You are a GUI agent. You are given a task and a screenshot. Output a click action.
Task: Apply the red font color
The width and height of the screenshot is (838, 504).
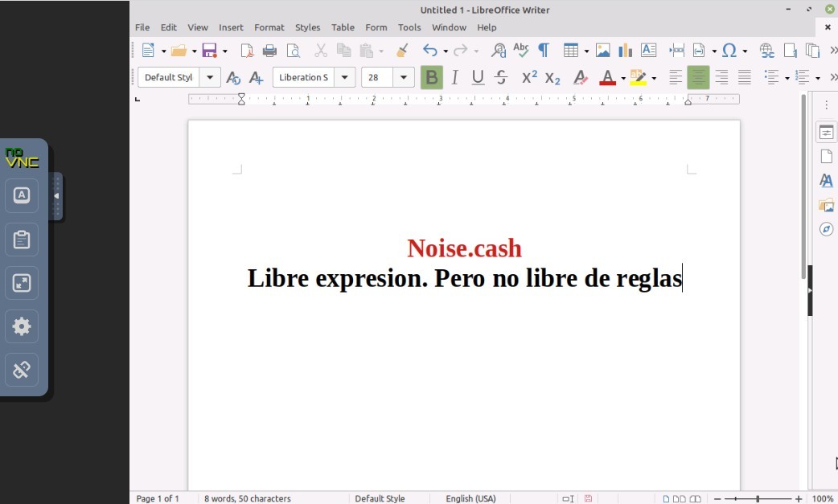[608, 78]
